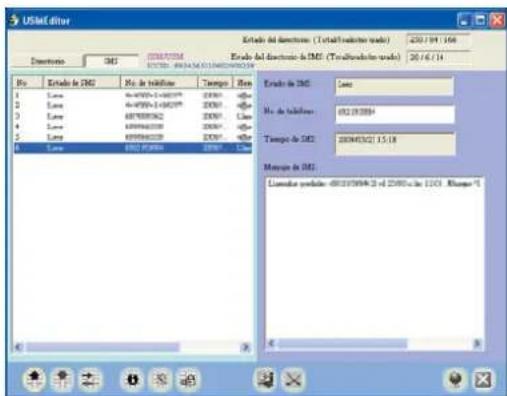Select SMS row number 3
507x396 pixels.
point(133,116)
